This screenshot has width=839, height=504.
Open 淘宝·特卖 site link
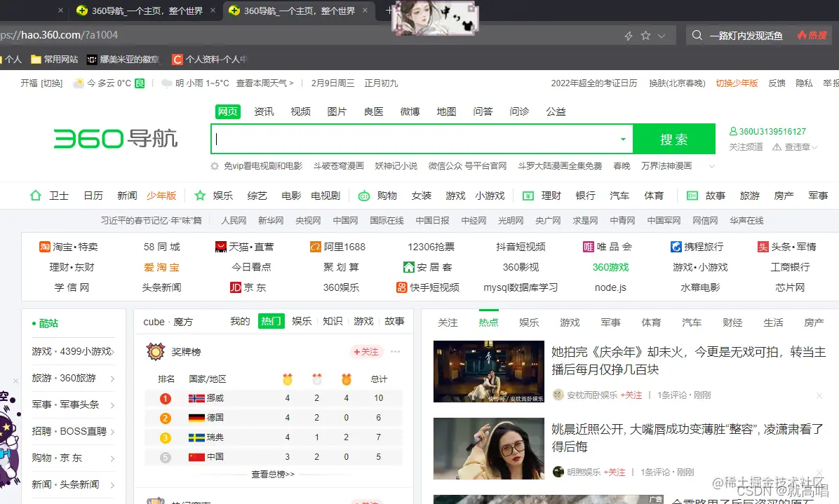(x=69, y=246)
